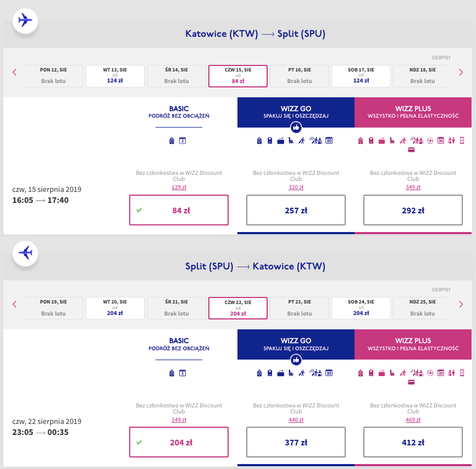Click the airplane icon beside Katowice to Split
The width and height of the screenshot is (476, 469).
pos(25,21)
